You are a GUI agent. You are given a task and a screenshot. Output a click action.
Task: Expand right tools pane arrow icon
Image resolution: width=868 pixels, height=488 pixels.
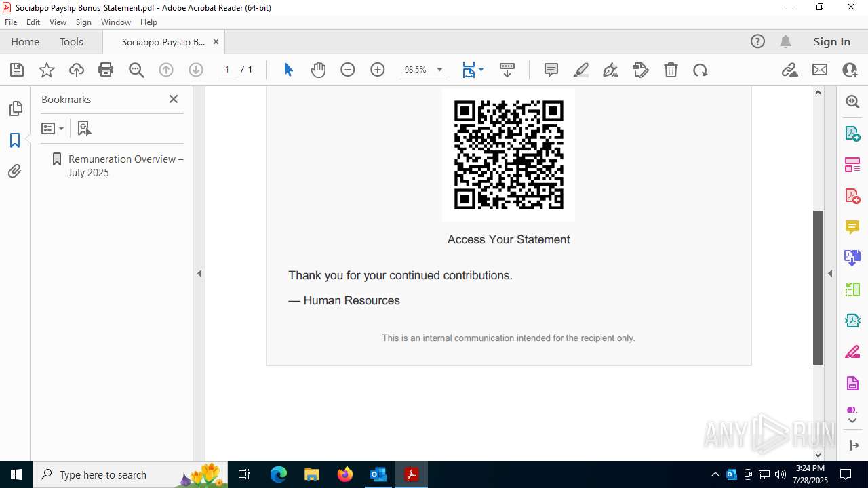coord(854,445)
